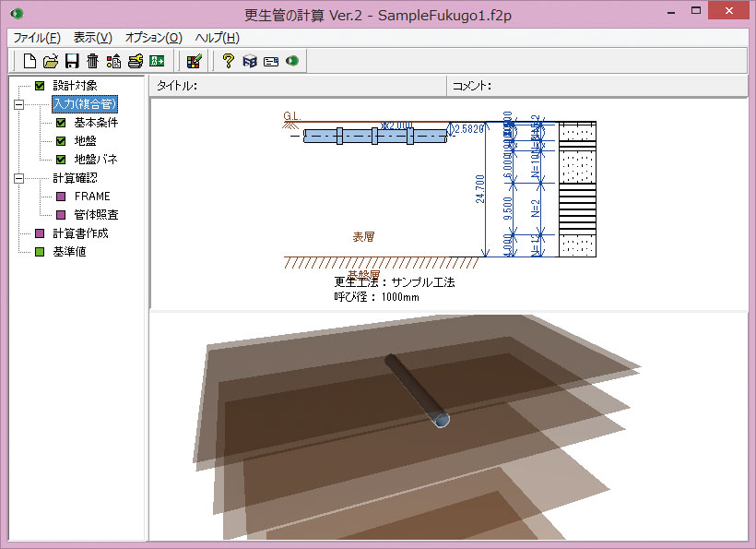Select 計算確認 tree node

75,178
